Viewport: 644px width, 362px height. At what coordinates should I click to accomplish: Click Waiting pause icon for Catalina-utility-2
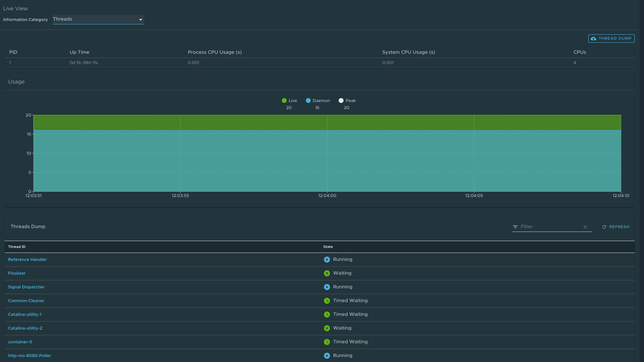point(327,328)
